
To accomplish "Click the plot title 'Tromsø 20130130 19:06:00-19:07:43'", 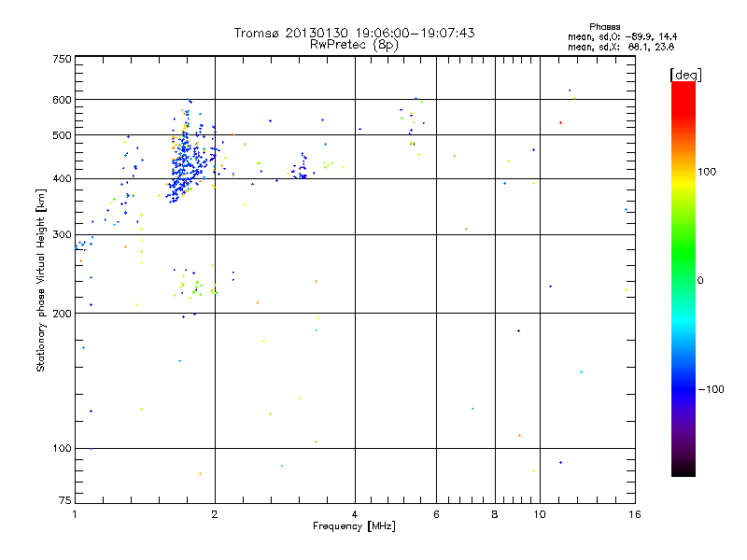I will [354, 33].
